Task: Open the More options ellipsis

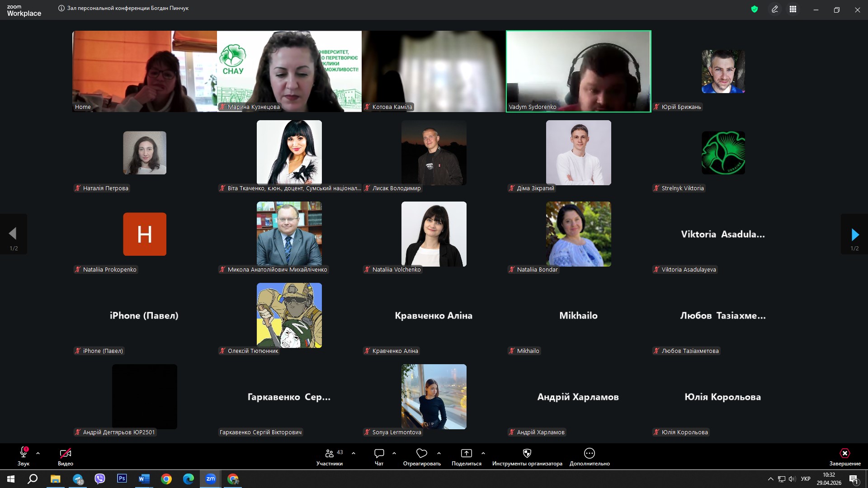Action: point(589,453)
